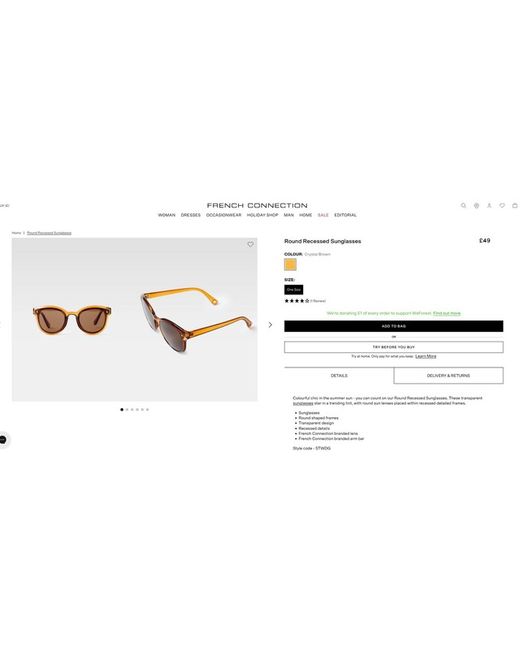Choose the Crystal Brown colour swatch

click(290, 264)
